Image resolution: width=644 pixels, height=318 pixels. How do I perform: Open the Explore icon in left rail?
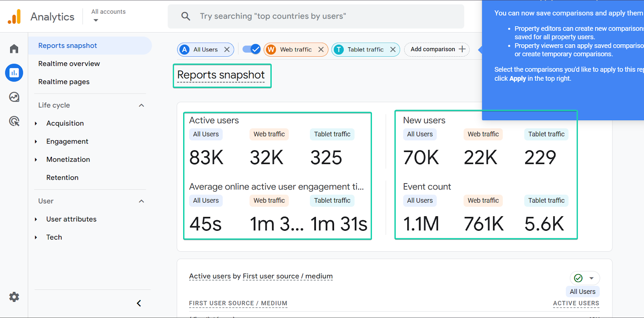[14, 97]
